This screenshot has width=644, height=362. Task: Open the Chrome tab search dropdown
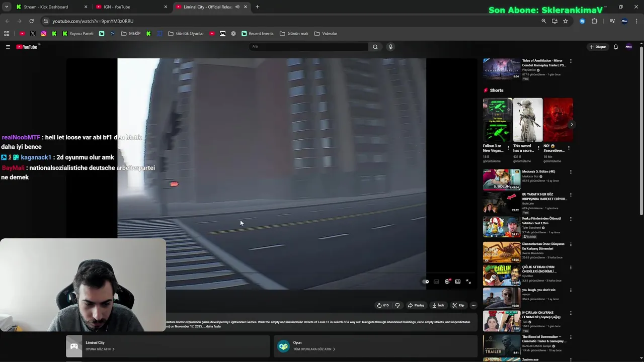pos(7,7)
